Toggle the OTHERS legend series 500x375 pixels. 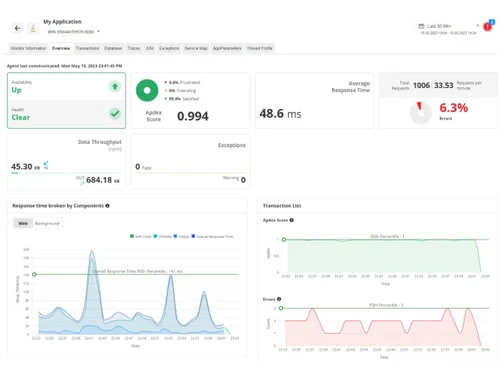tap(162, 236)
